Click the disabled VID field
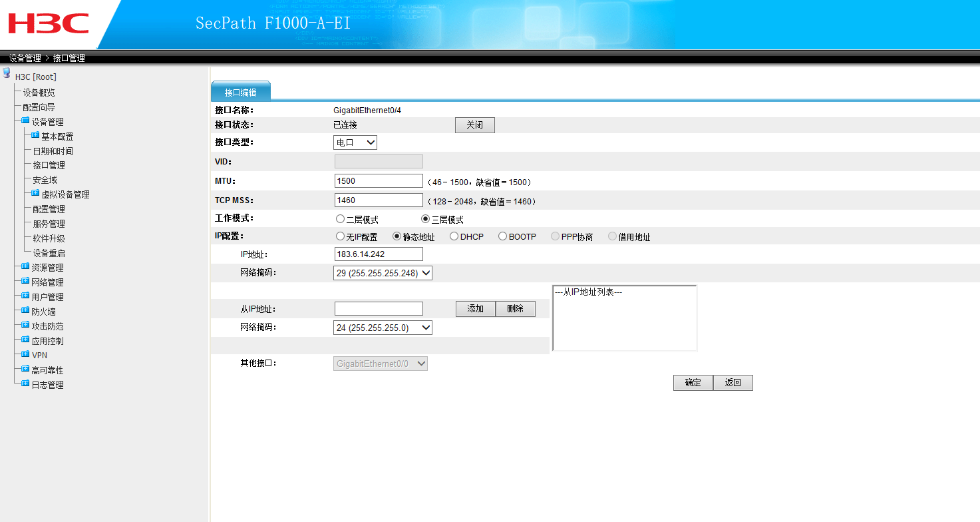 [379, 162]
